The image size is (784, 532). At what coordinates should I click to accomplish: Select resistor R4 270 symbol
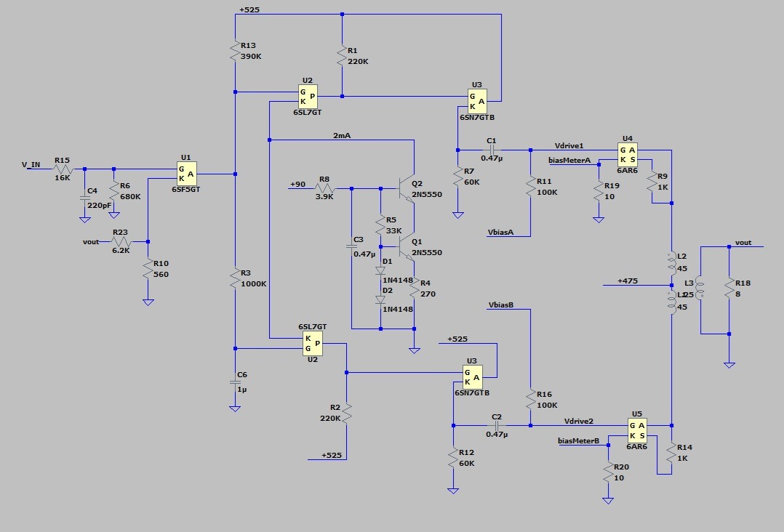click(x=414, y=289)
